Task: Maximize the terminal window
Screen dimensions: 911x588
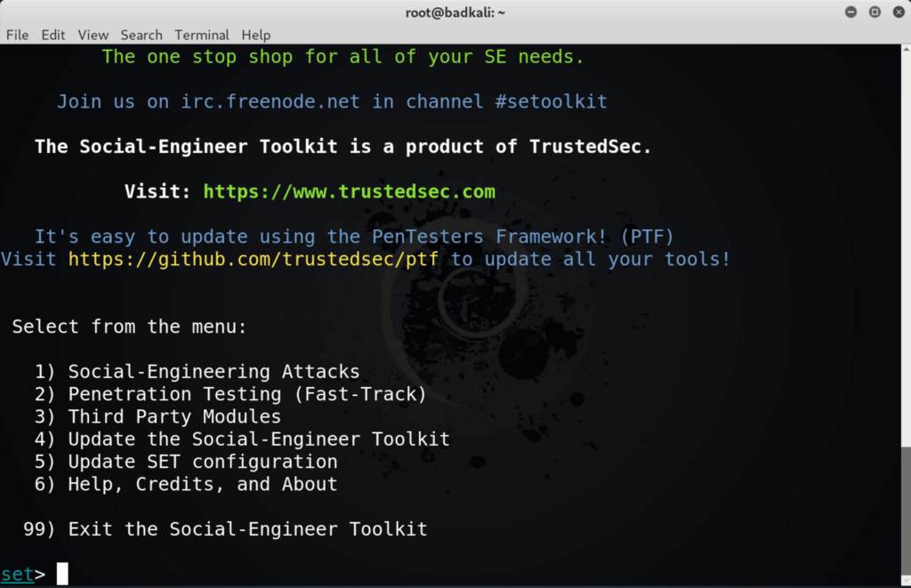Action: (875, 12)
